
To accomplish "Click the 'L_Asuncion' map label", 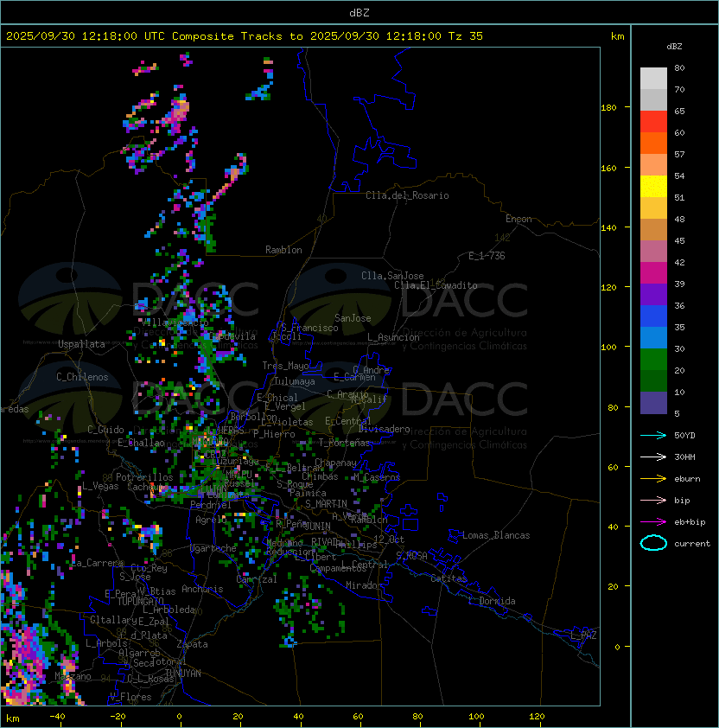I will [x=393, y=337].
